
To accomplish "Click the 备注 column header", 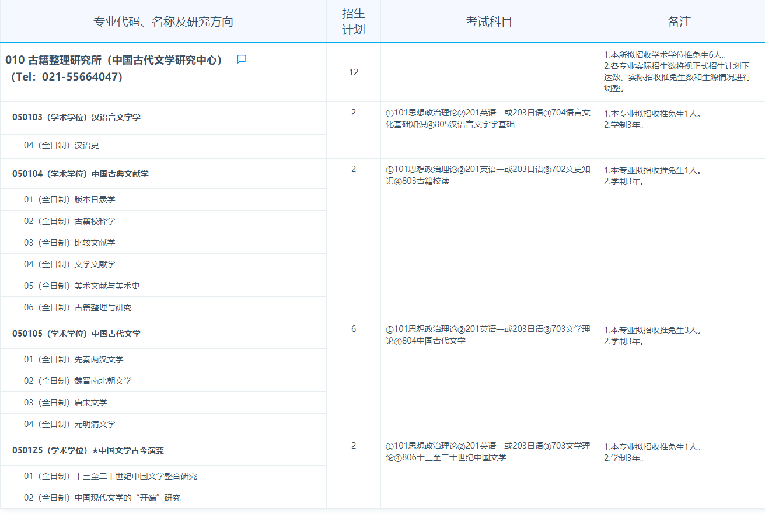I will (679, 22).
